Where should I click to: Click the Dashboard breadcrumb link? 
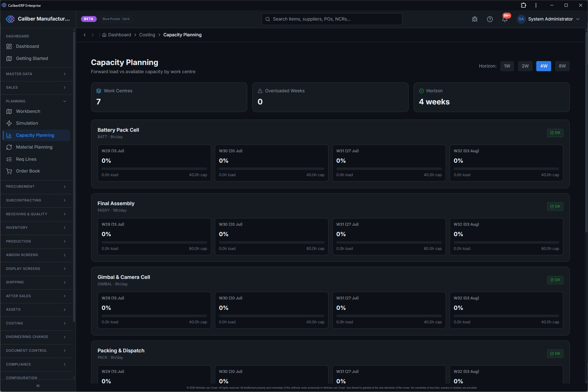[120, 35]
